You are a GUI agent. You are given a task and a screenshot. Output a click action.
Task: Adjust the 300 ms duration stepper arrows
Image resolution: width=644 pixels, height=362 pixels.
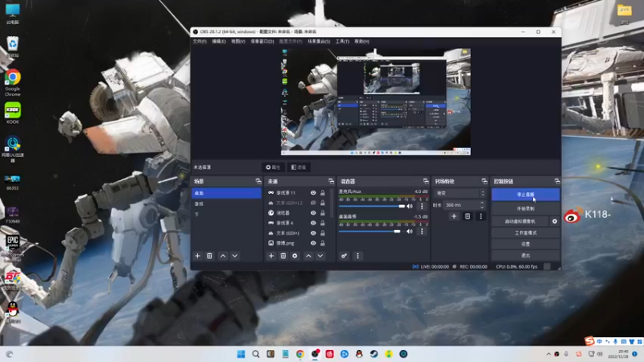point(482,205)
